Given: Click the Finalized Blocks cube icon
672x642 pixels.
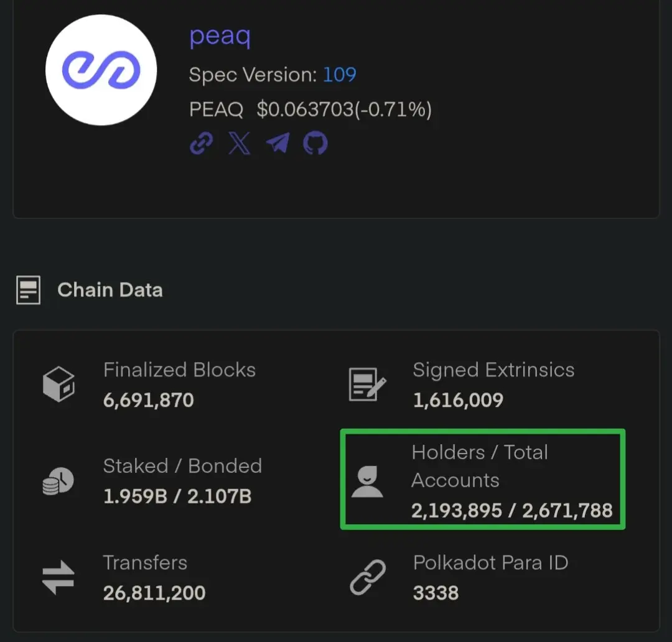Looking at the screenshot, I should (58, 384).
